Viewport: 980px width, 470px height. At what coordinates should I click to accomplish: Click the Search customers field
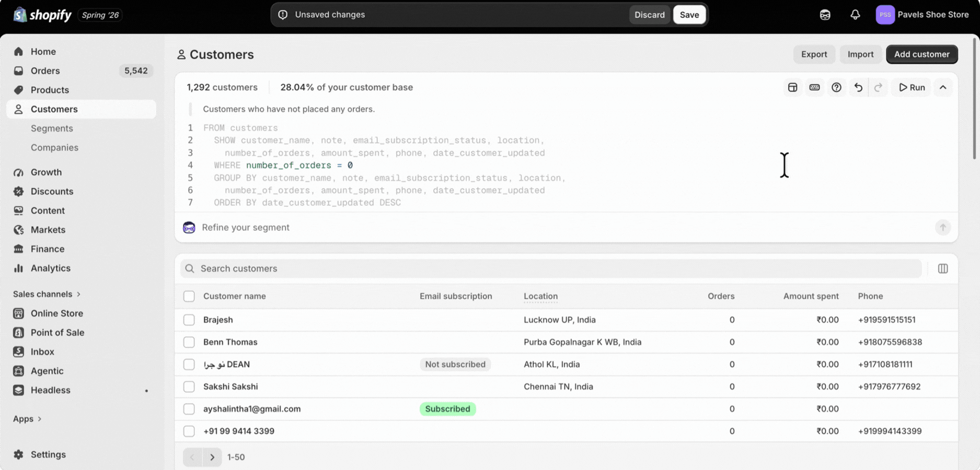[x=551, y=268]
